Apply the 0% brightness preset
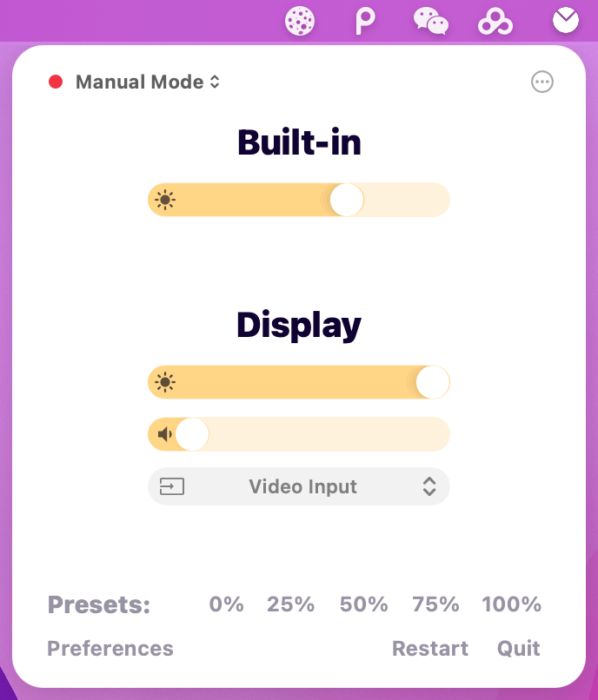This screenshot has width=598, height=700. point(226,604)
